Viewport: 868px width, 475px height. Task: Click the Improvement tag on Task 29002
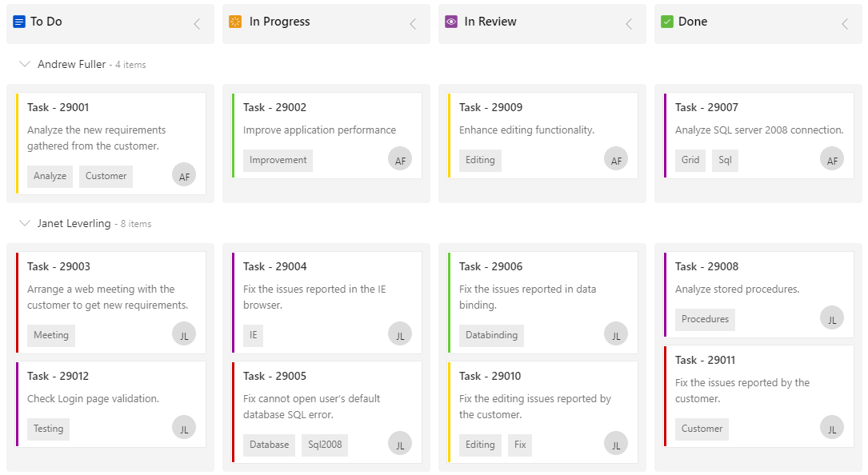click(278, 160)
